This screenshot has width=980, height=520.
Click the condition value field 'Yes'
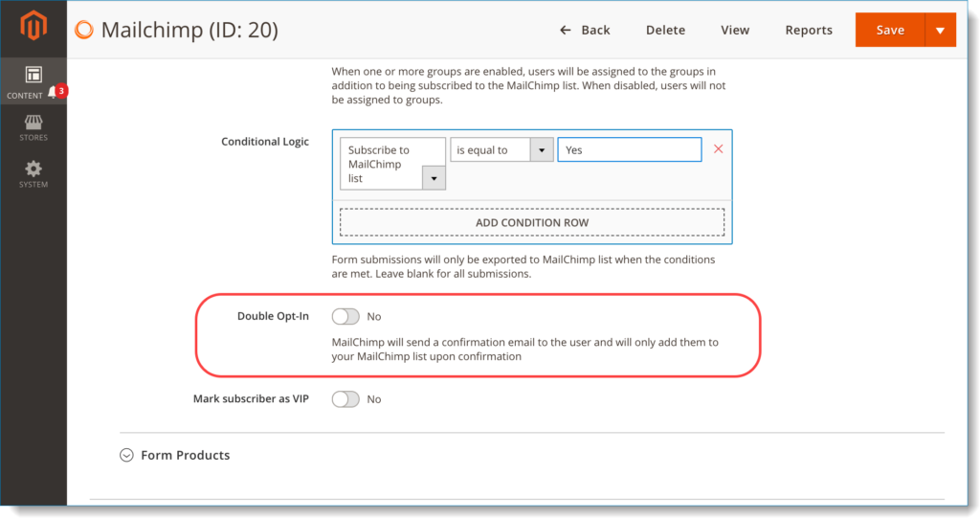coord(630,150)
